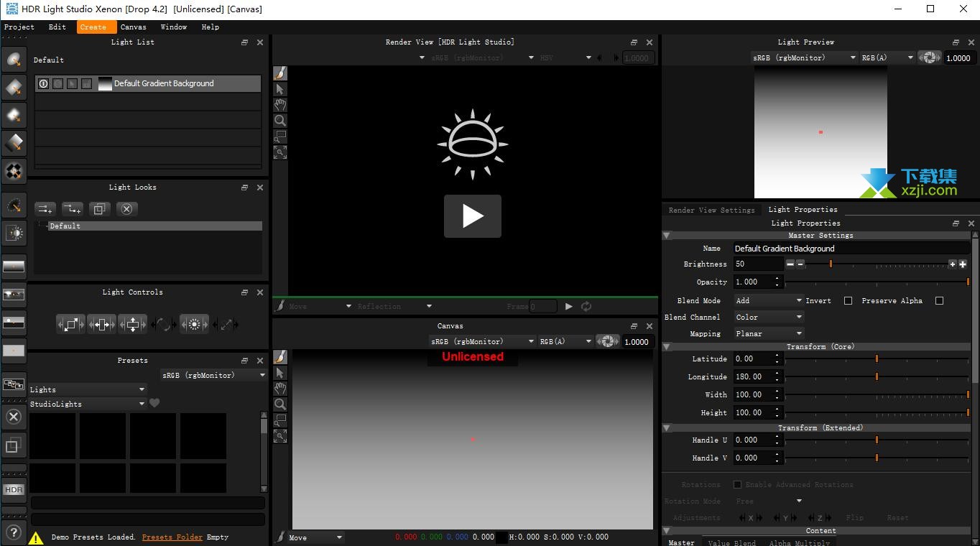Select the arrow pointer tool in Render View
This screenshot has height=546, width=980.
pos(280,89)
